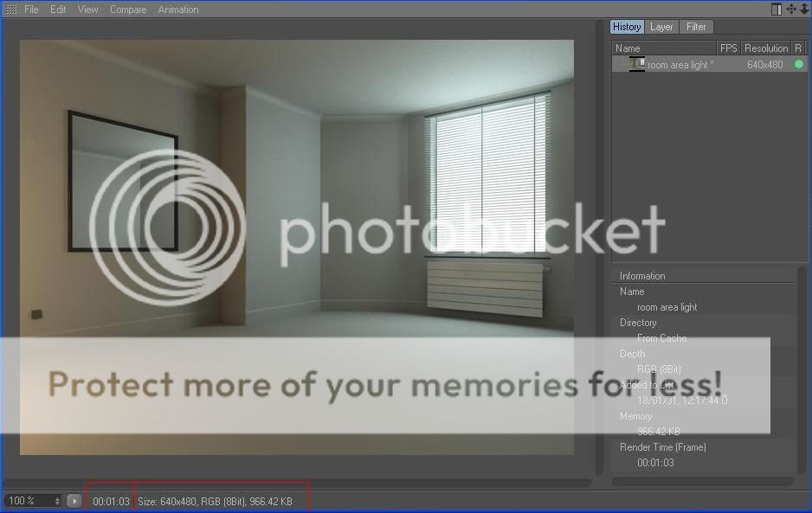
Task: Open the Animation menu
Action: (178, 10)
